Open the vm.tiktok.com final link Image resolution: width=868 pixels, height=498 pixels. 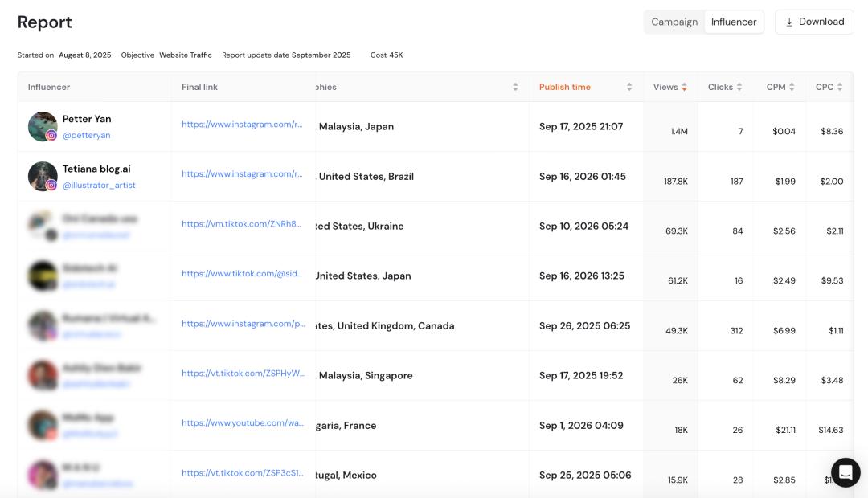tap(242, 224)
